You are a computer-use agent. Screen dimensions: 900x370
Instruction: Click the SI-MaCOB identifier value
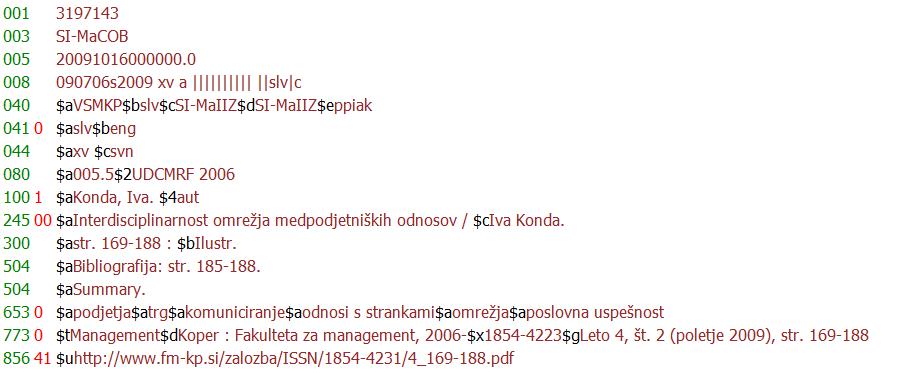pos(92,37)
